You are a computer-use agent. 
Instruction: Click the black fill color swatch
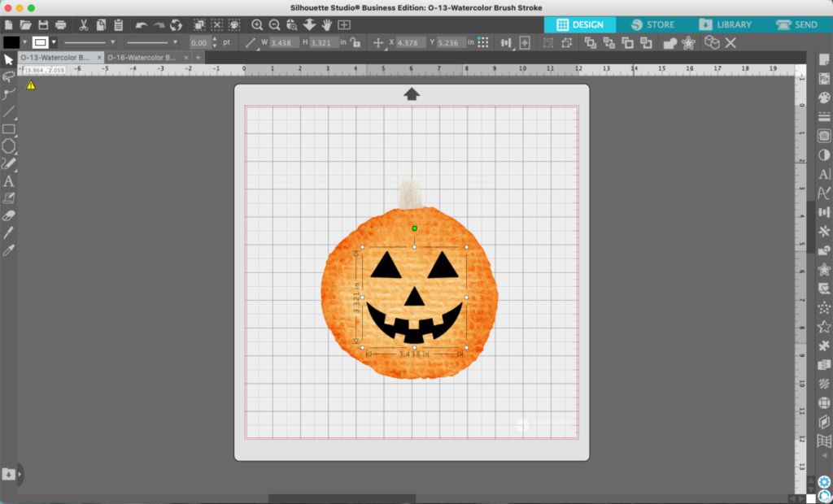click(11, 42)
